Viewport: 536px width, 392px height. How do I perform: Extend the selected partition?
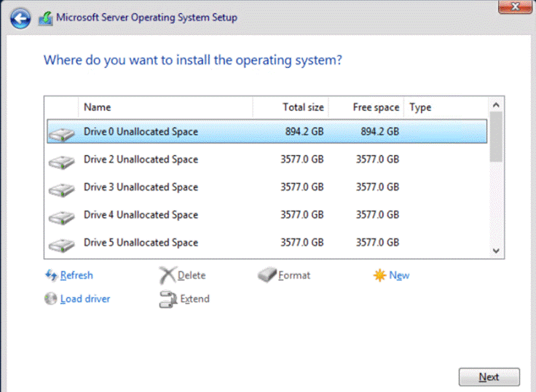coord(194,299)
